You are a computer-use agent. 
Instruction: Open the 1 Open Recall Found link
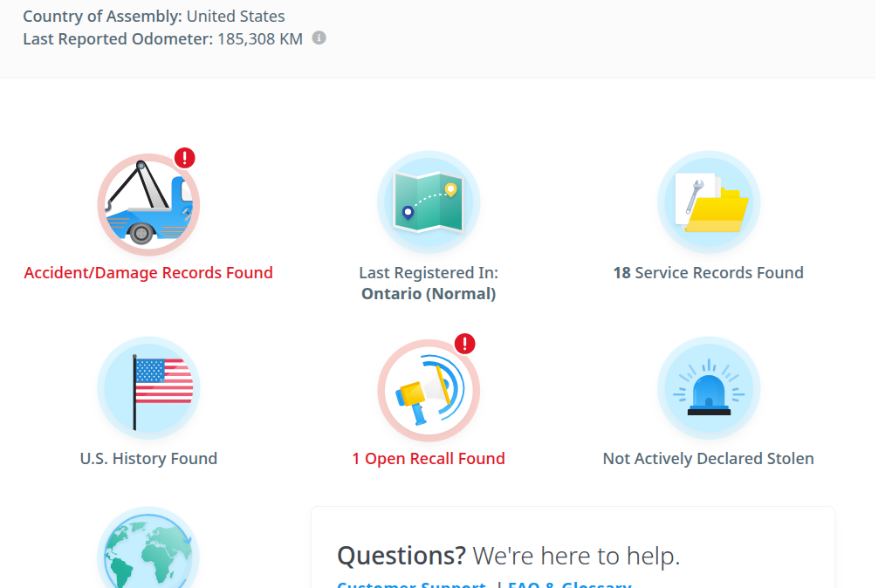tap(429, 458)
